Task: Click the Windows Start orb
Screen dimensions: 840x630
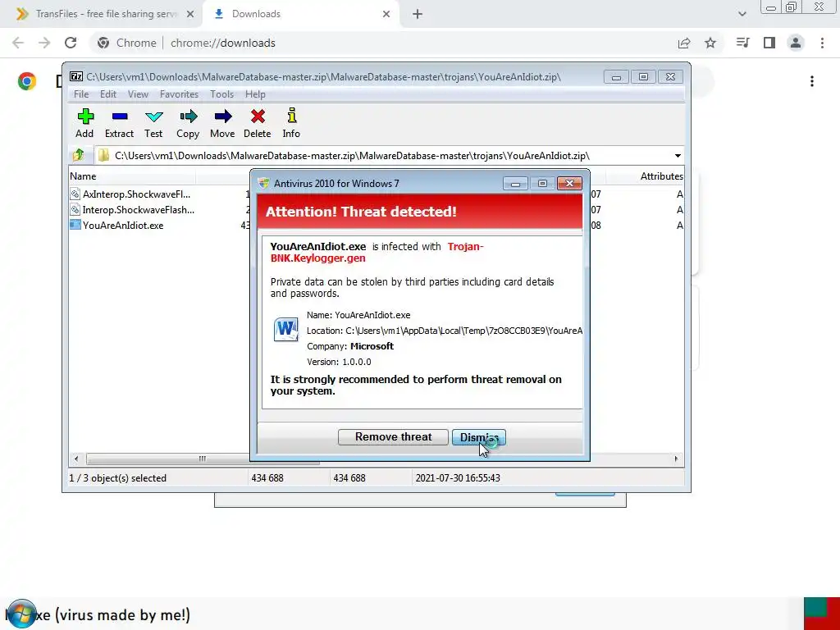Action: pos(21,614)
